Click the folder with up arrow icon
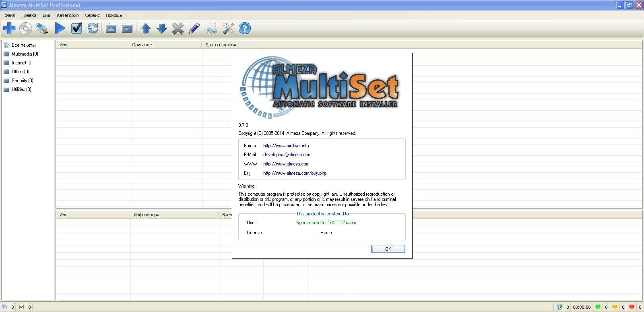This screenshot has width=644, height=312. (111, 29)
